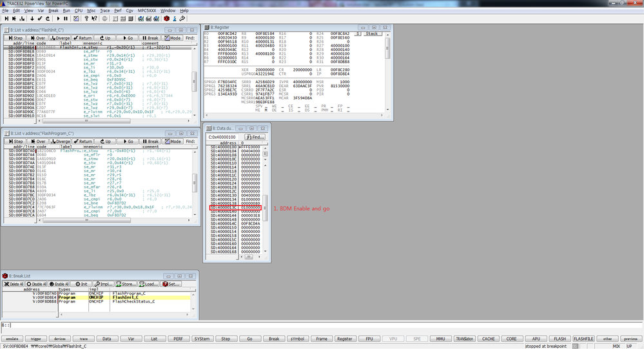This screenshot has height=349, width=644.
Task: Click Disable All in Break.List window
Action: click(x=37, y=284)
